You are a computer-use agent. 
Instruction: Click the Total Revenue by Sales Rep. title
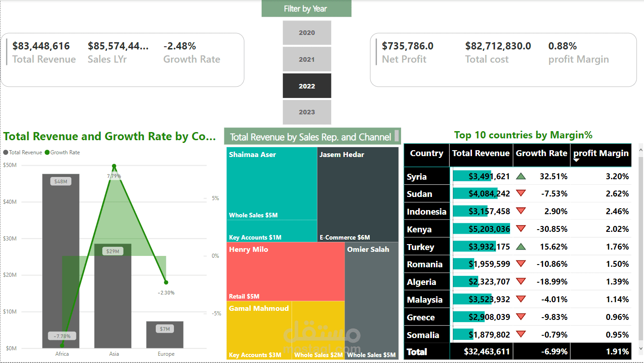tap(310, 137)
